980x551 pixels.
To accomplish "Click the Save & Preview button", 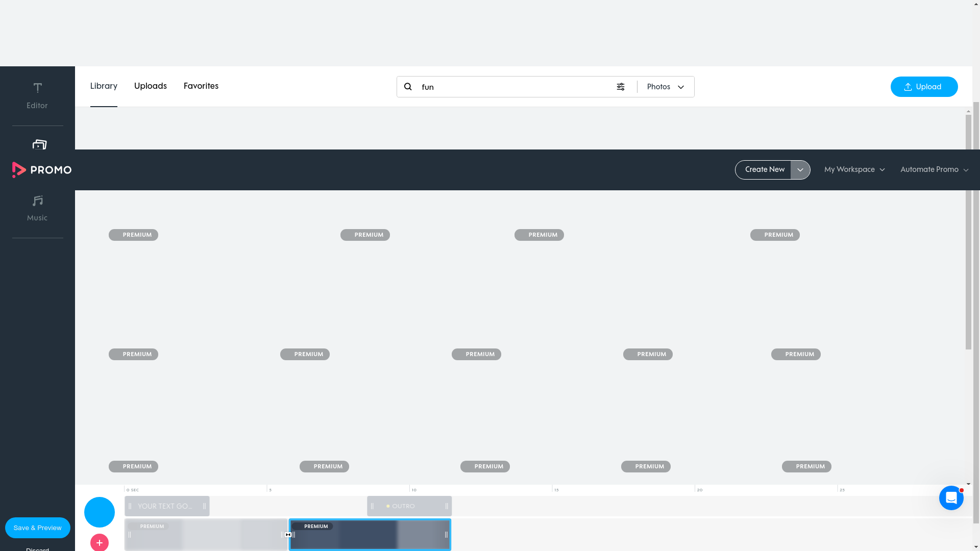I will tap(38, 528).
